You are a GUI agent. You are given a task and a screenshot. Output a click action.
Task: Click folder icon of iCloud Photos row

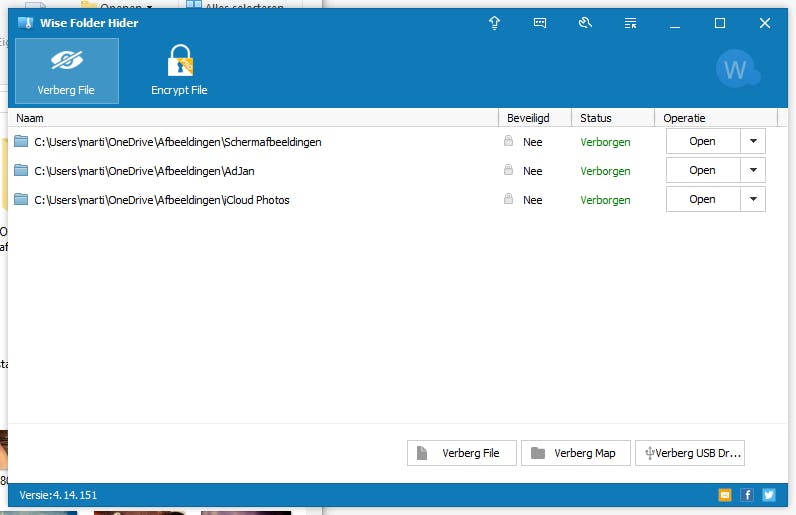(x=21, y=199)
